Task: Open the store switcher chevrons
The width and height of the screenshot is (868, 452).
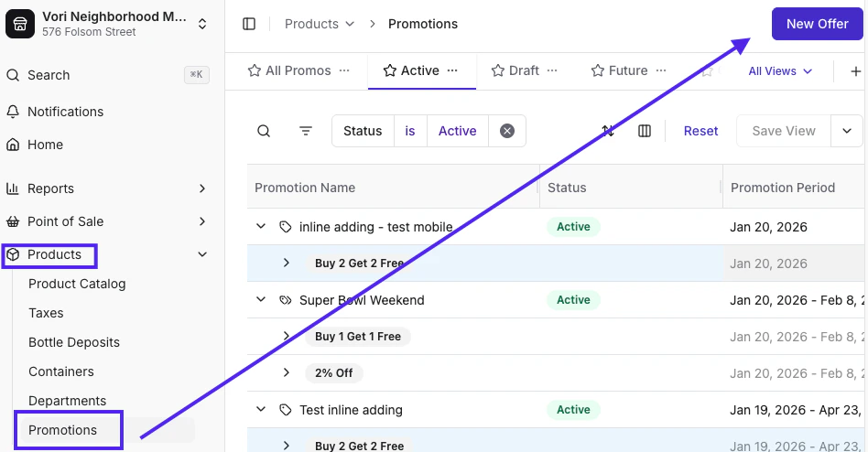Action: pyautogui.click(x=202, y=24)
